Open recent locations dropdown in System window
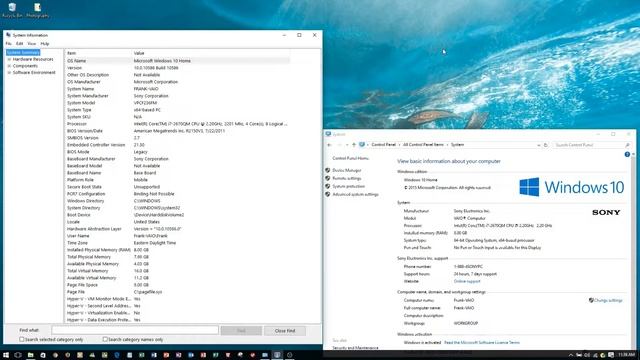The height and width of the screenshot is (360, 640). [x=347, y=145]
